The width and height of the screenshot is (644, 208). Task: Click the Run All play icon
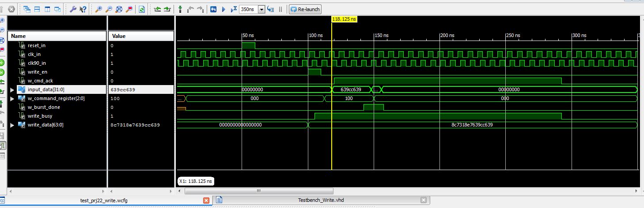(x=224, y=9)
